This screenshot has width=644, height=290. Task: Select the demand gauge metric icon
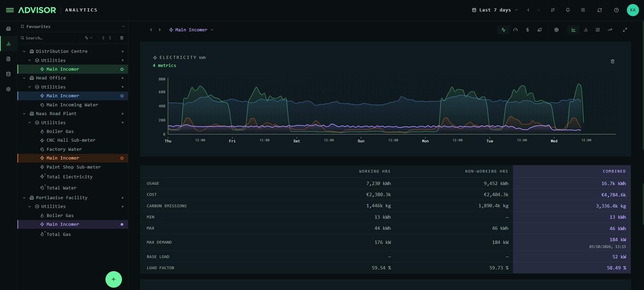pos(515,30)
